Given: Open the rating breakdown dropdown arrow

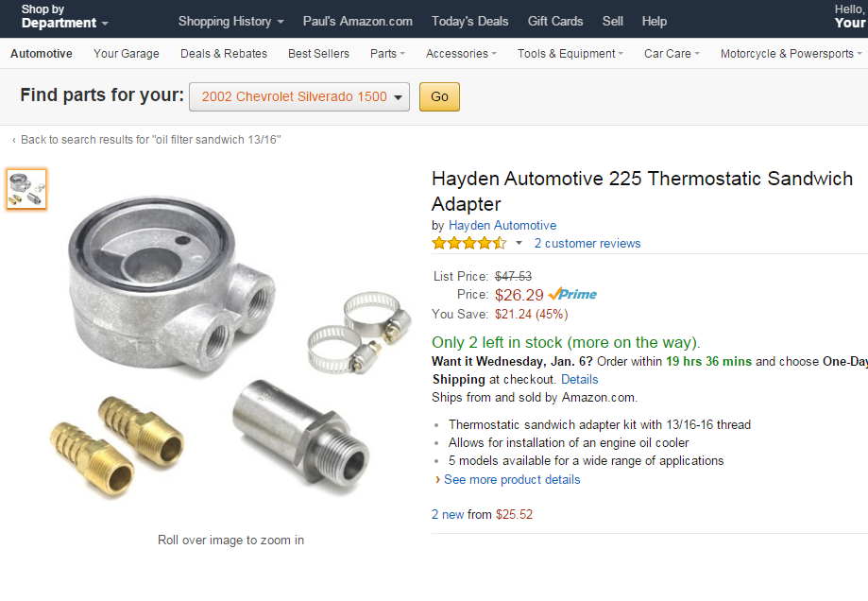Looking at the screenshot, I should pos(519,244).
